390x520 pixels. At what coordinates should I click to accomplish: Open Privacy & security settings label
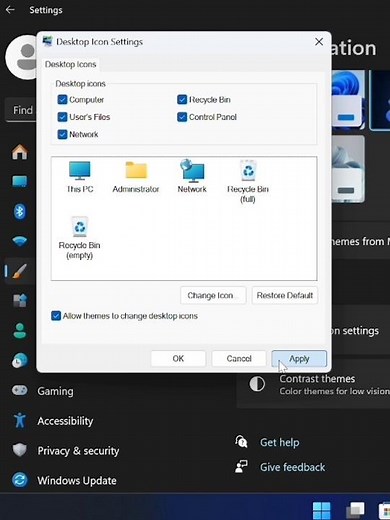pyautogui.click(x=78, y=451)
